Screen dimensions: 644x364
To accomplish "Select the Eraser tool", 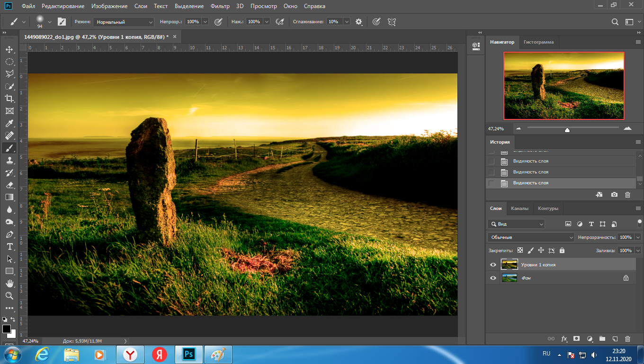I will [x=9, y=185].
